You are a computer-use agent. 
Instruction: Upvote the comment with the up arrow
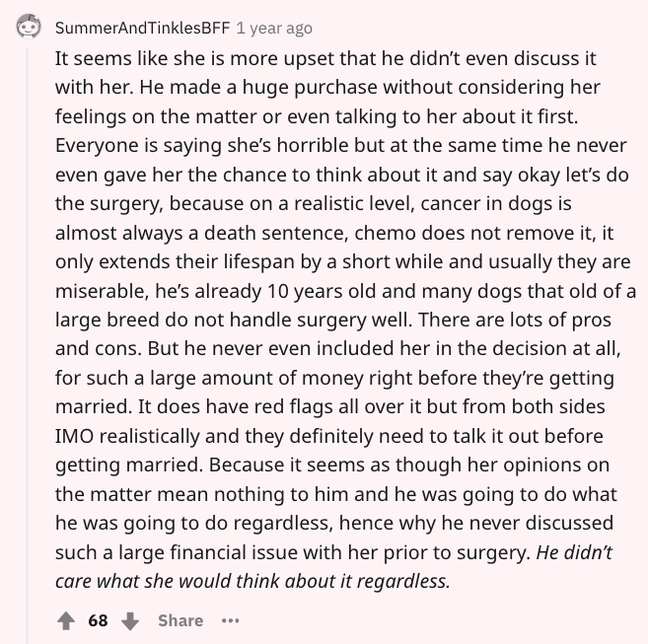click(68, 620)
